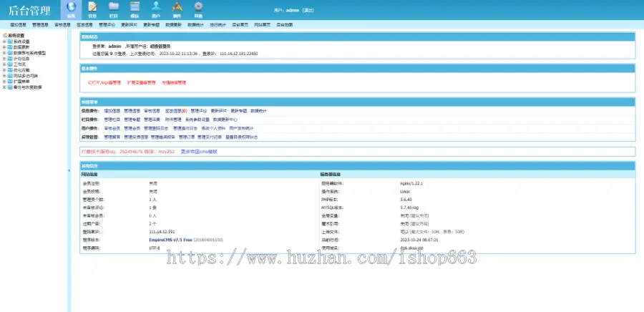Click 数据更新中心 in the quick menu
Viewport: 644px width, 312px height.
pos(225,120)
